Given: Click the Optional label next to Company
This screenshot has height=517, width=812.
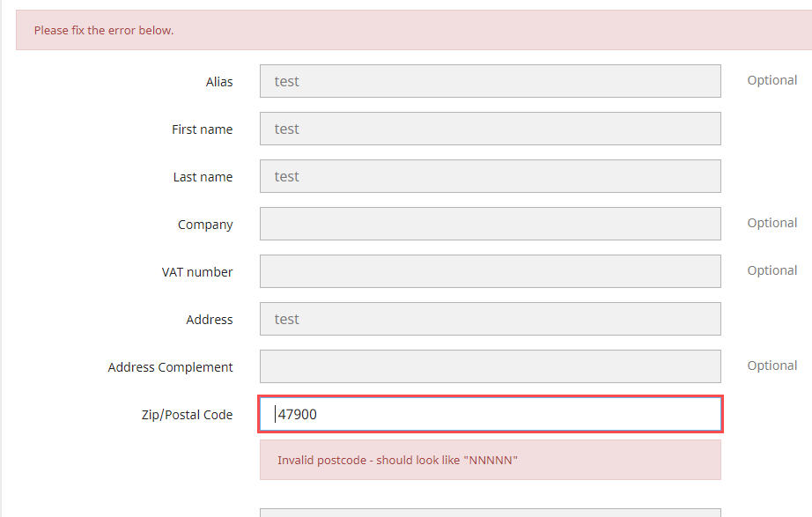Looking at the screenshot, I should pos(772,222).
